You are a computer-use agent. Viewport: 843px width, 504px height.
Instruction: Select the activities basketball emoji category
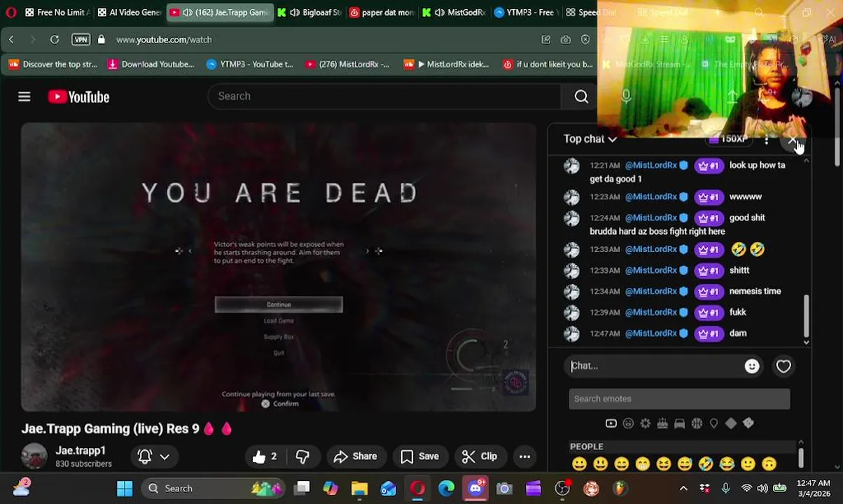tap(697, 423)
